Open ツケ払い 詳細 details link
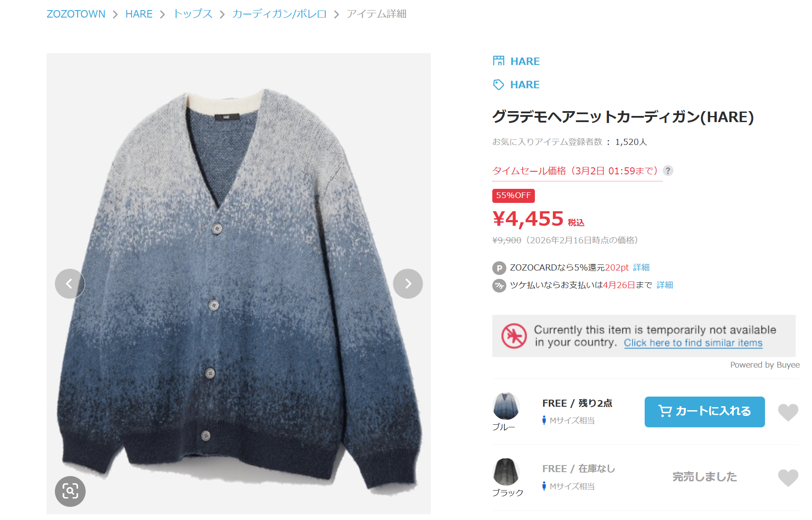The width and height of the screenshot is (812, 520). (665, 285)
